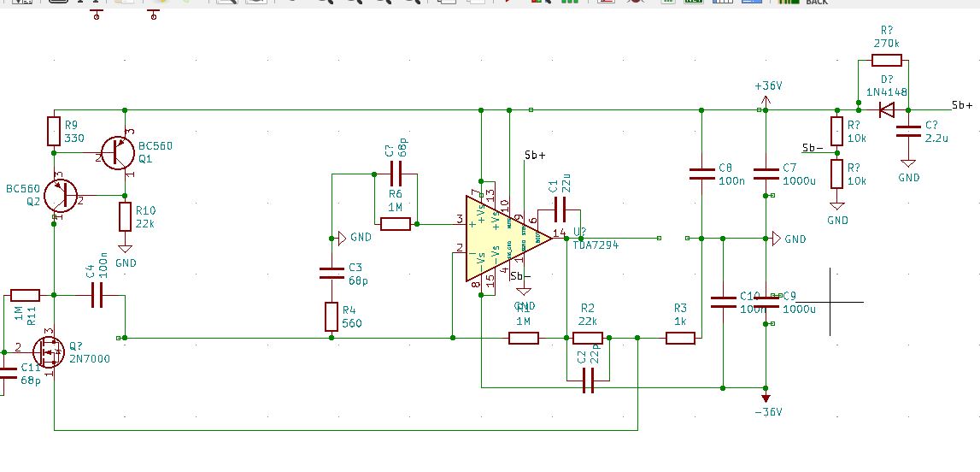Select the R2 22k resistor
Screen dimensions: 980x472
click(588, 339)
